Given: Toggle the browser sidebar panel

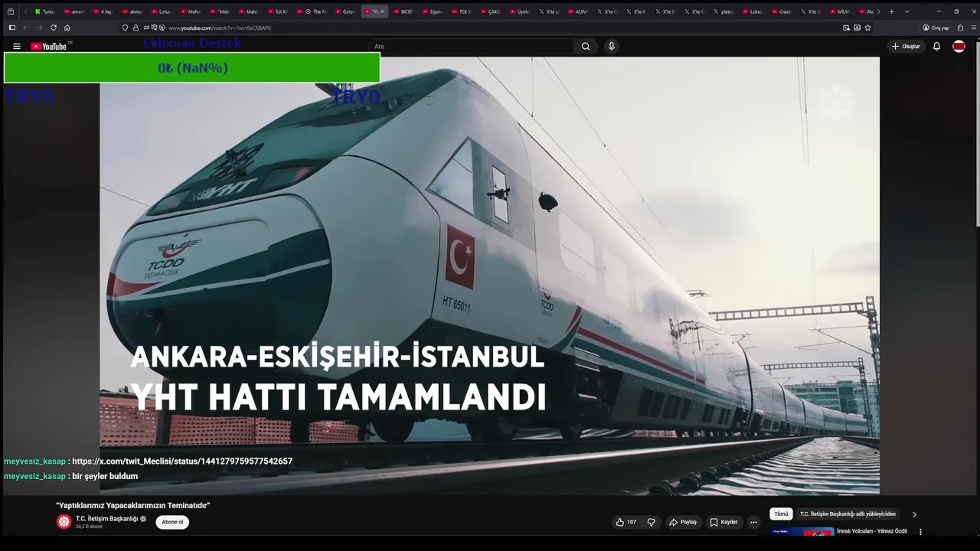Looking at the screenshot, I should (x=11, y=28).
